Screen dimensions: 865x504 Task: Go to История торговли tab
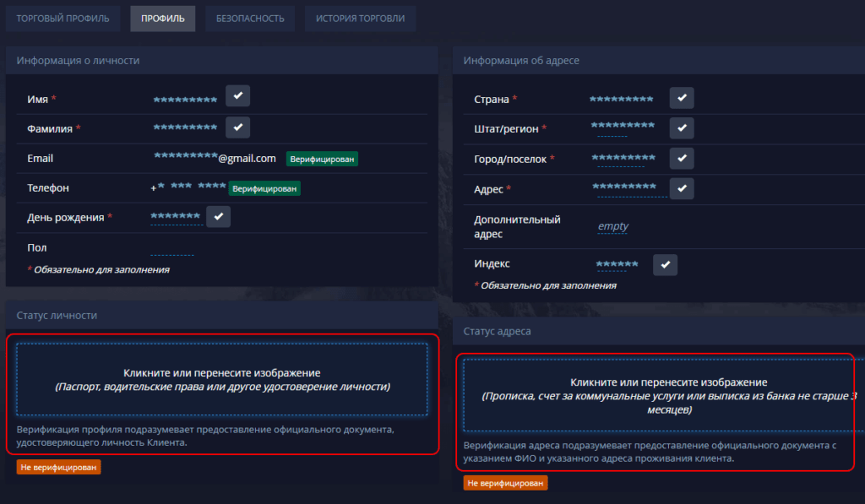coord(360,18)
